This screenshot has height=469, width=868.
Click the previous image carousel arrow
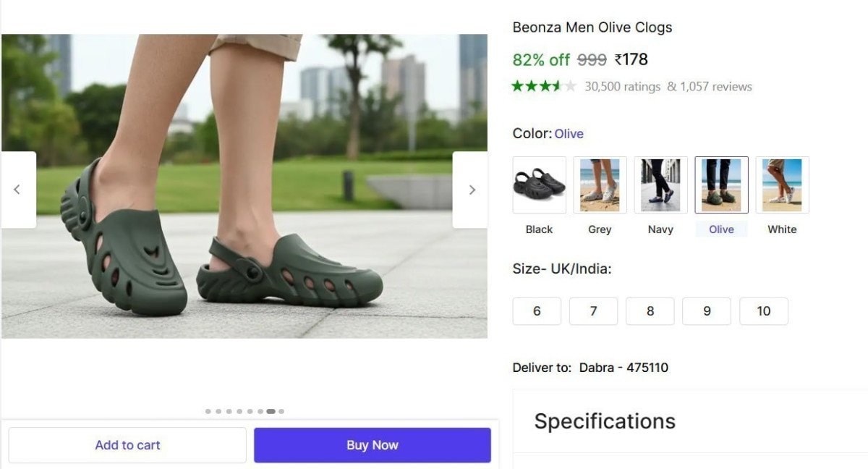tap(17, 189)
